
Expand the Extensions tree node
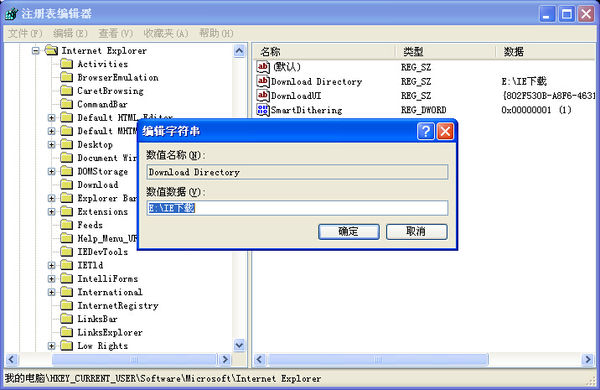[51, 211]
